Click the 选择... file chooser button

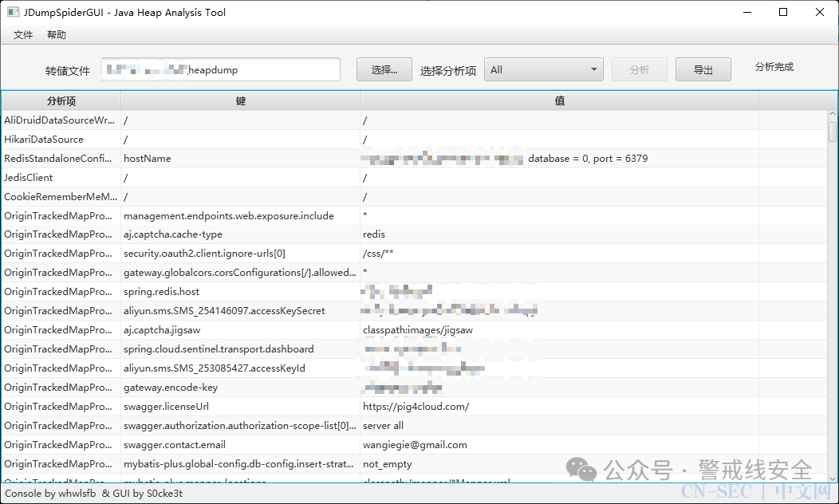tap(384, 69)
